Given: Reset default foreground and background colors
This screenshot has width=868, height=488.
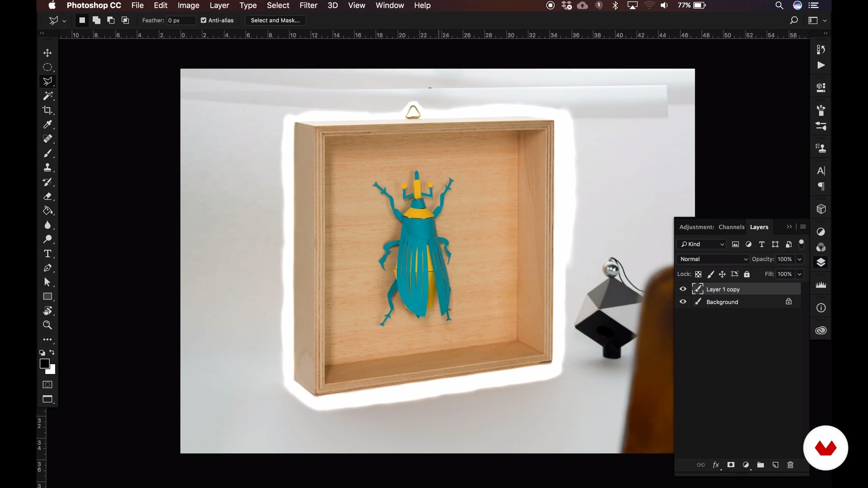Looking at the screenshot, I should click(x=42, y=353).
